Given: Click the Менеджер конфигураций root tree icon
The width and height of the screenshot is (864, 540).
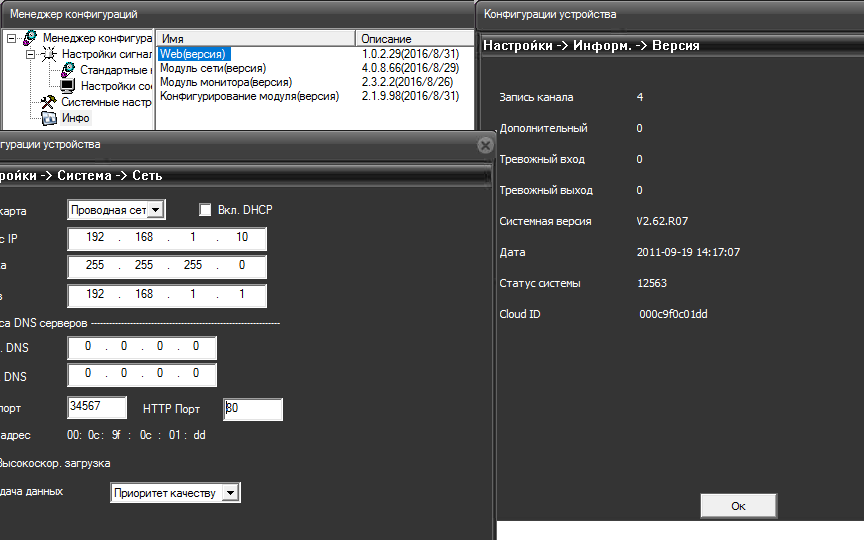Looking at the screenshot, I should (x=30, y=38).
